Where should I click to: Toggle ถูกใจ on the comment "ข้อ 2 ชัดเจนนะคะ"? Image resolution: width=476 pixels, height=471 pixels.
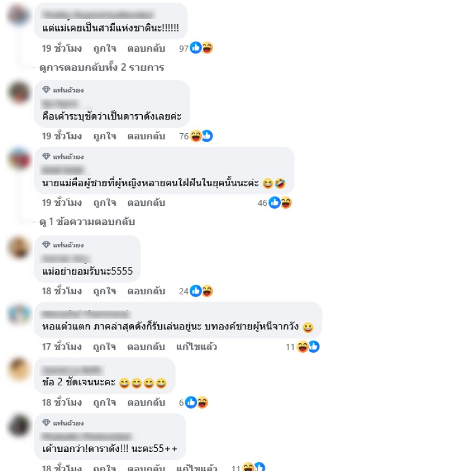105,403
